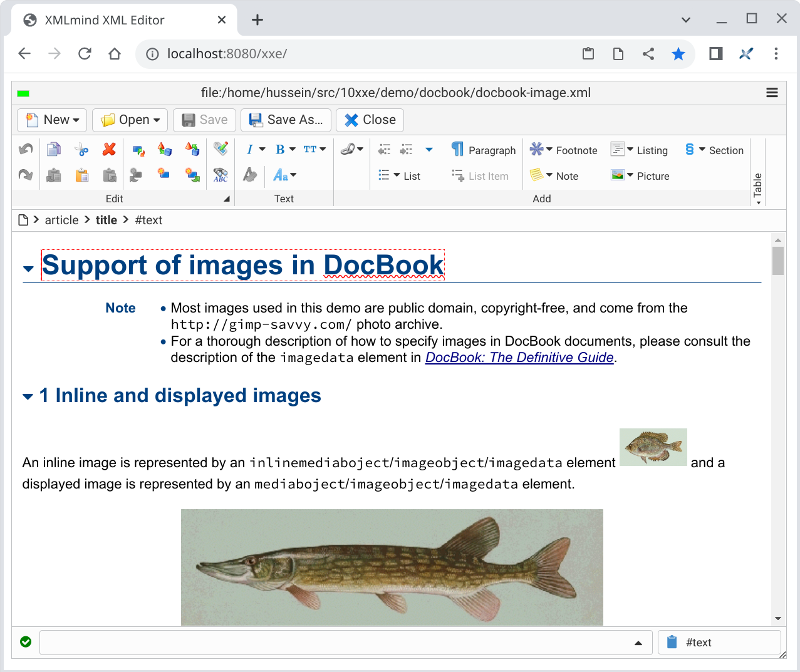
Task: Click the large pike fish image
Action: (x=392, y=567)
